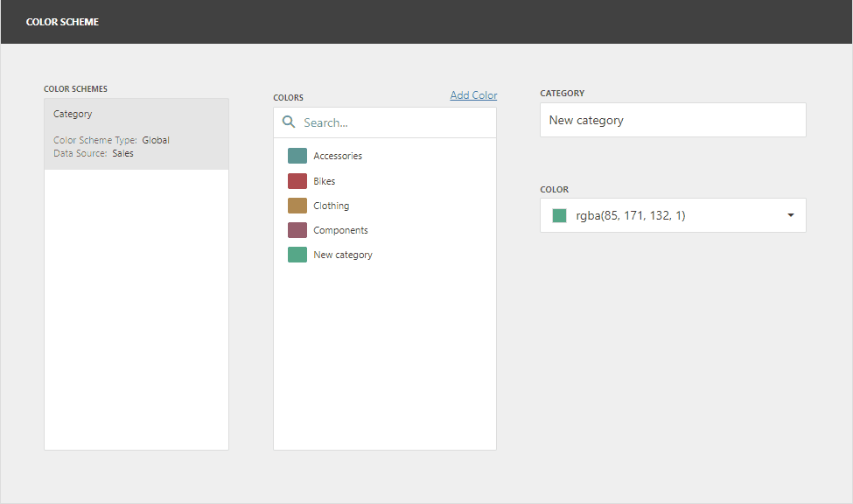Click the small swatch inside the COLOR combo box
The width and height of the screenshot is (853, 504).
coord(559,214)
